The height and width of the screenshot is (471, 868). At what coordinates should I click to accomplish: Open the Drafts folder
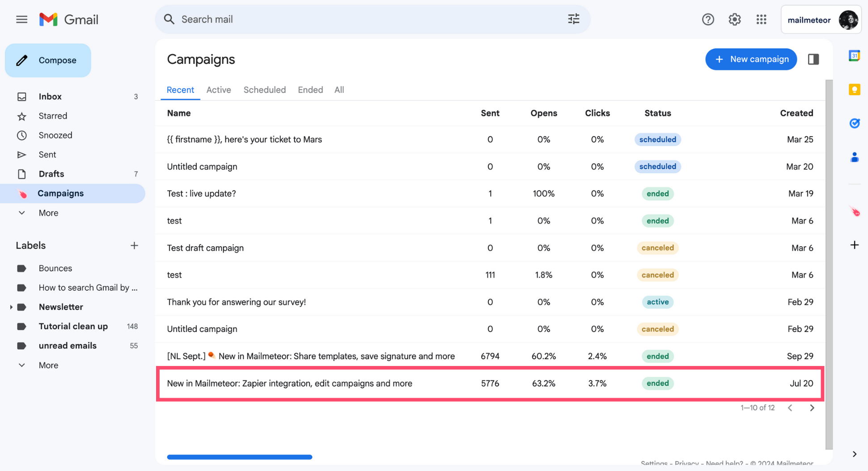73,174
